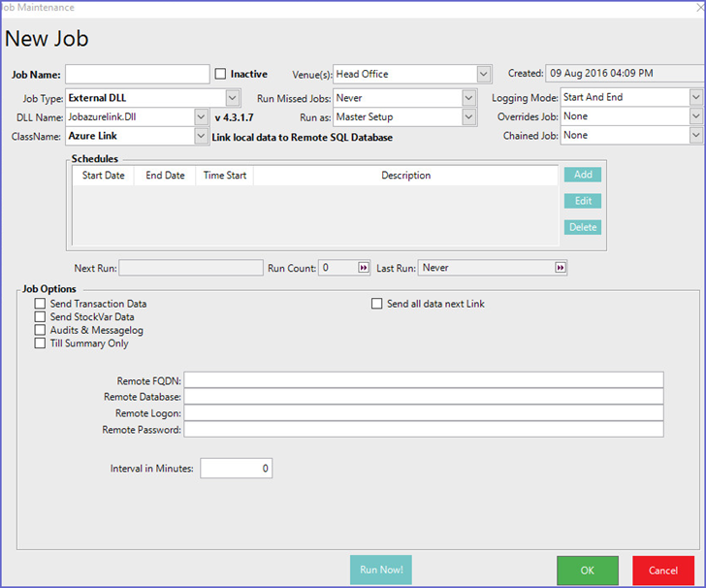706x588 pixels.
Task: Check Audits & Messagelog option
Action: pyautogui.click(x=40, y=330)
